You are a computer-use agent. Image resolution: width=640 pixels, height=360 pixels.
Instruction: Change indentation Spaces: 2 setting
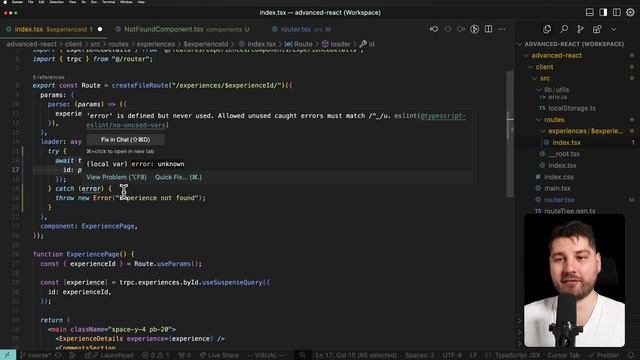click(x=420, y=355)
